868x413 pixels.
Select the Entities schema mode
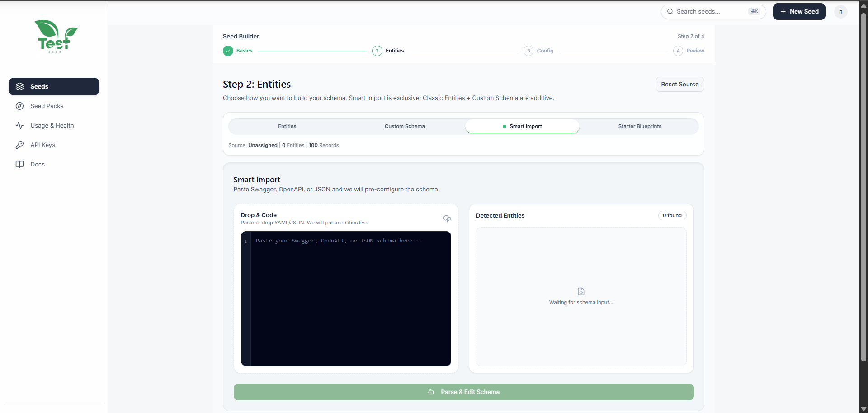(287, 126)
